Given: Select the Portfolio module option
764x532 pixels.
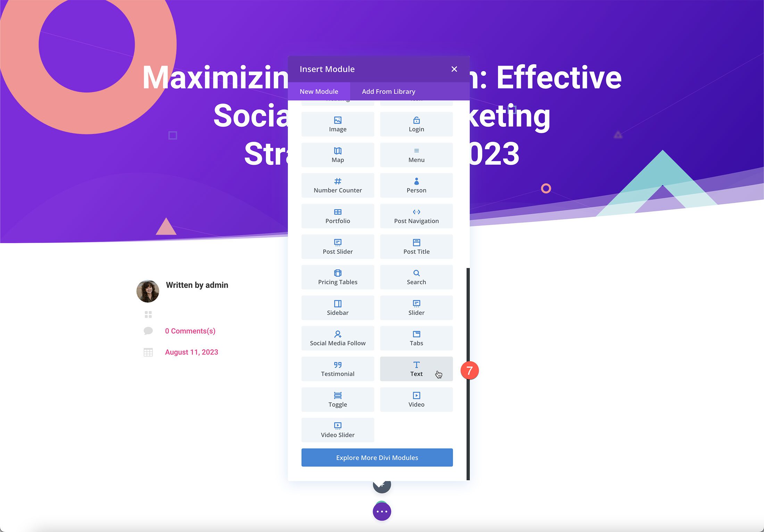Looking at the screenshot, I should pyautogui.click(x=337, y=215).
